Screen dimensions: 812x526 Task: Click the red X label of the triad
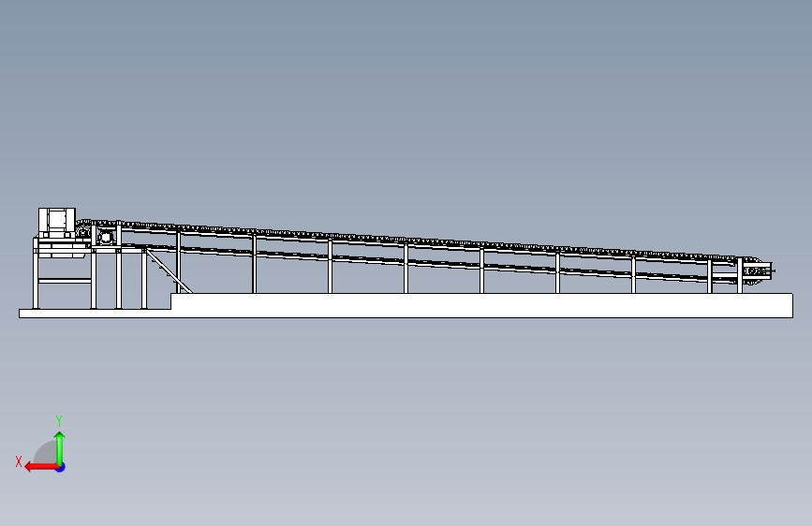pos(19,461)
